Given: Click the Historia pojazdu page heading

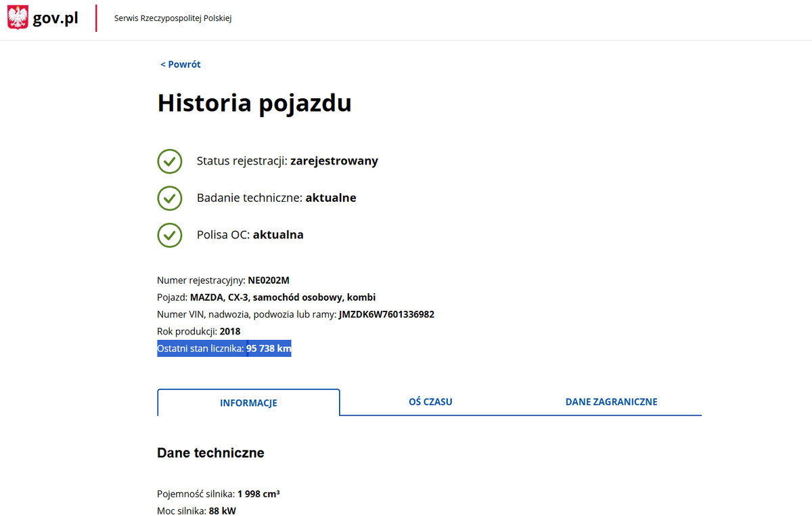Looking at the screenshot, I should (x=254, y=103).
